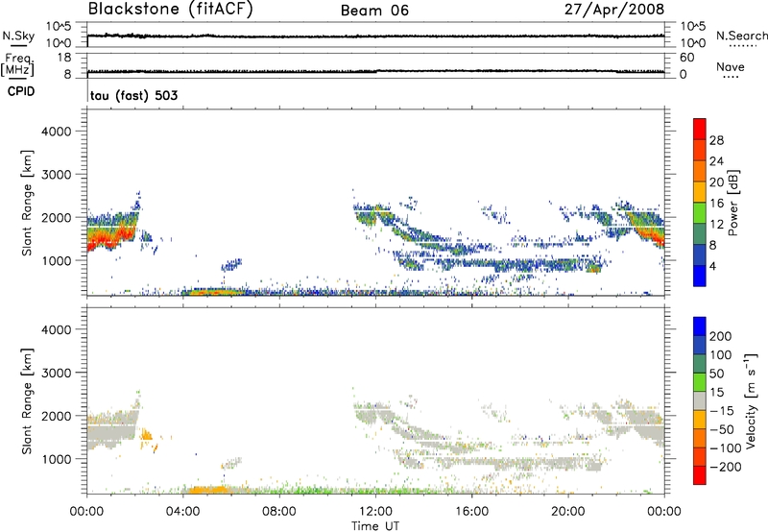Pick the Velocity colorbar segment between -15 and -50
Image resolution: width=768 pixels, height=532 pixels.
point(700,420)
